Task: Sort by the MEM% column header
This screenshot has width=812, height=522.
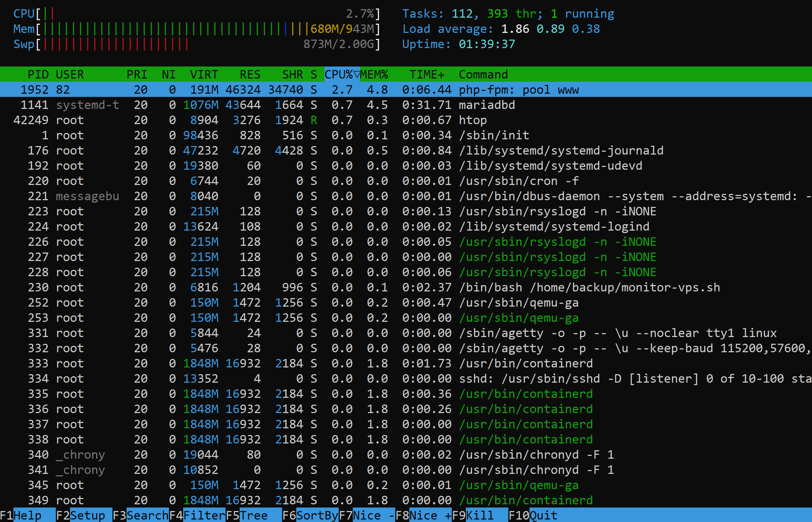Action: pos(374,74)
